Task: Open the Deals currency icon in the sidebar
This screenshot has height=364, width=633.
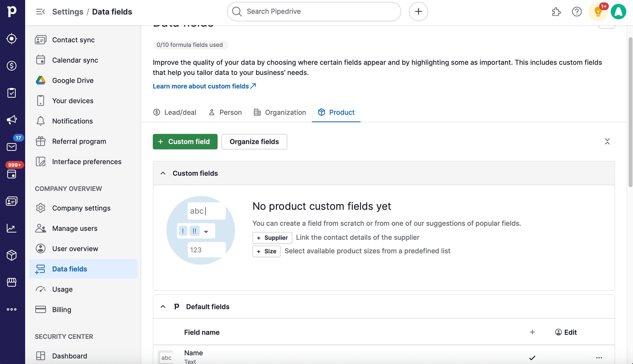Action: coord(12,66)
